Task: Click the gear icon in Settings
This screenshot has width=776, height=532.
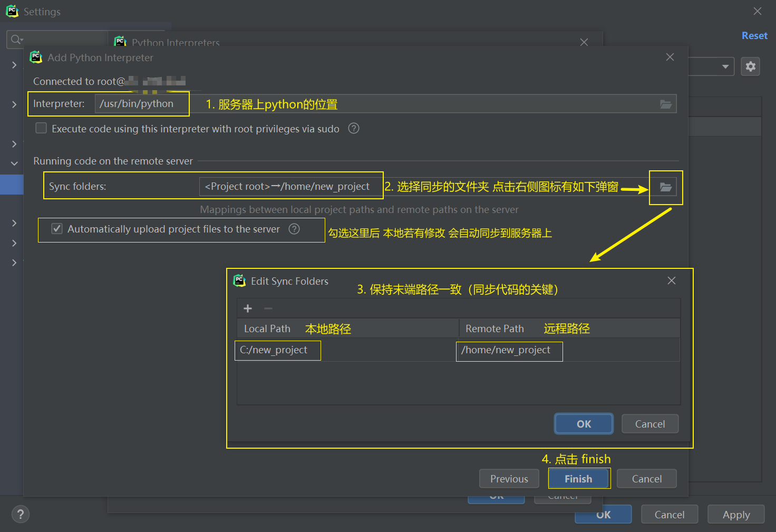Action: pyautogui.click(x=750, y=66)
